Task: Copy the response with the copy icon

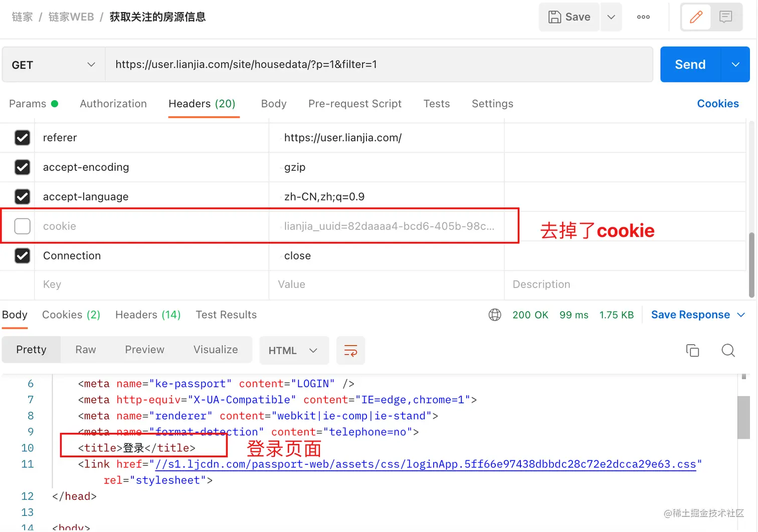Action: [x=693, y=351]
